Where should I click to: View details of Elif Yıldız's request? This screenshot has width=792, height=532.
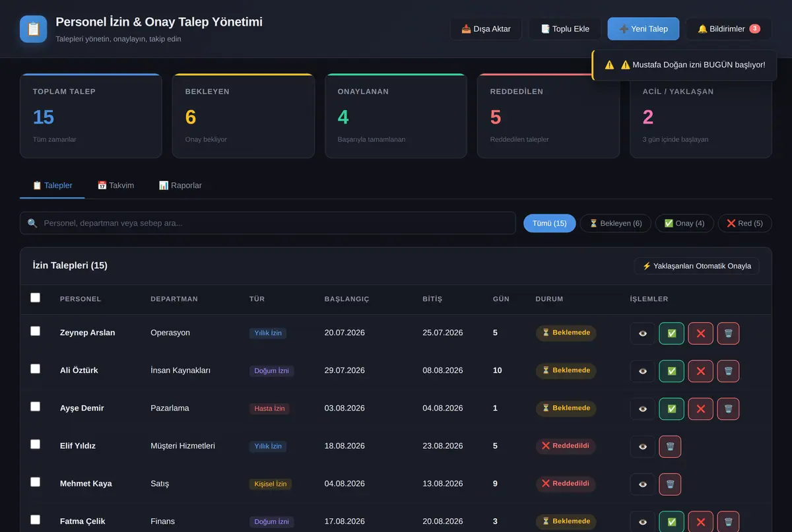pyautogui.click(x=643, y=446)
